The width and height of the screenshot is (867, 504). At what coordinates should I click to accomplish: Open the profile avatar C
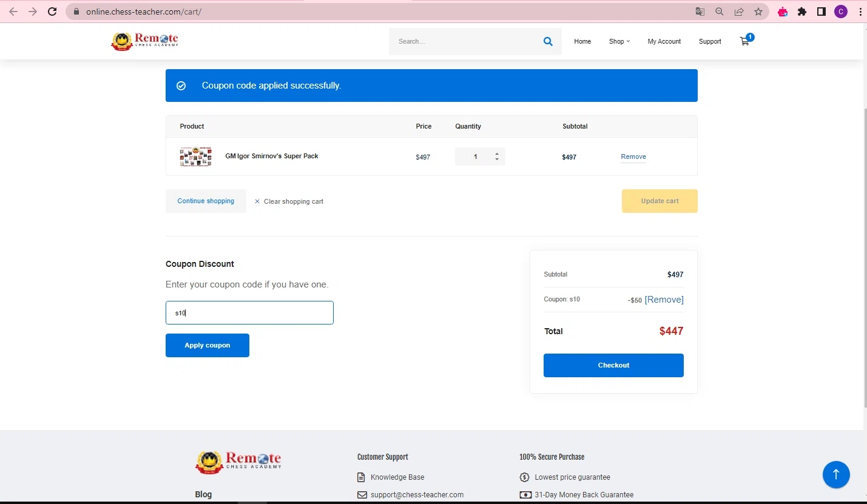841,12
